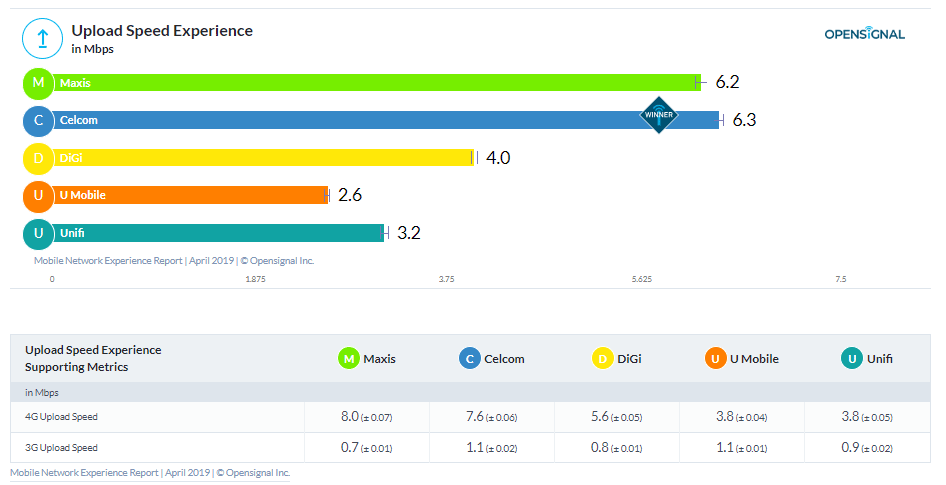
Task: Click the Celcom icon in the table header
Action: click(470, 358)
